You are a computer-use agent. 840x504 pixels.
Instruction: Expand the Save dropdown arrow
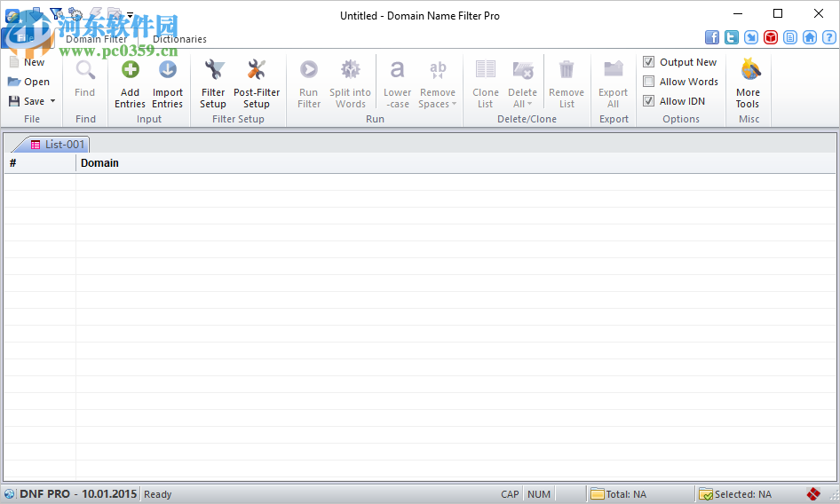(52, 100)
